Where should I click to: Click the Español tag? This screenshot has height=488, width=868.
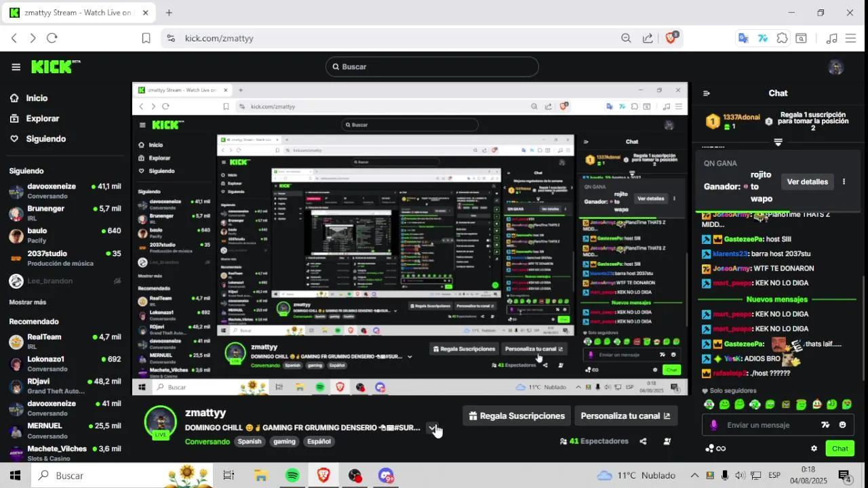point(319,441)
